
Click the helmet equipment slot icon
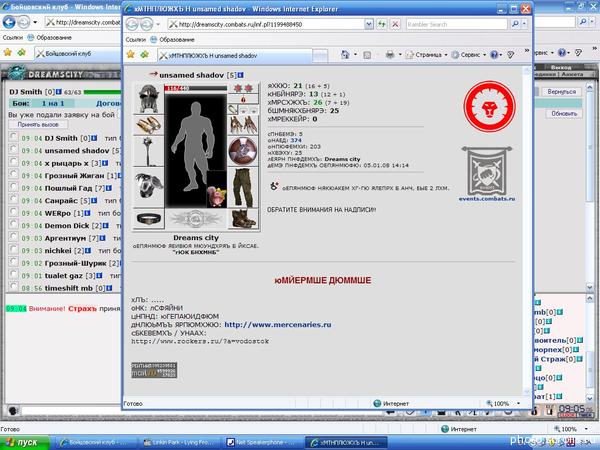click(148, 99)
